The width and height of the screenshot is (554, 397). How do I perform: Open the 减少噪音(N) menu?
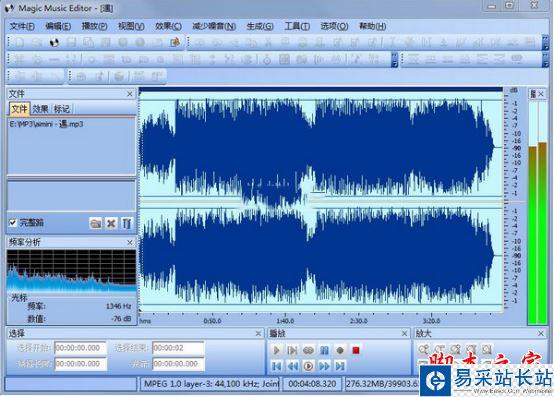coord(214,26)
